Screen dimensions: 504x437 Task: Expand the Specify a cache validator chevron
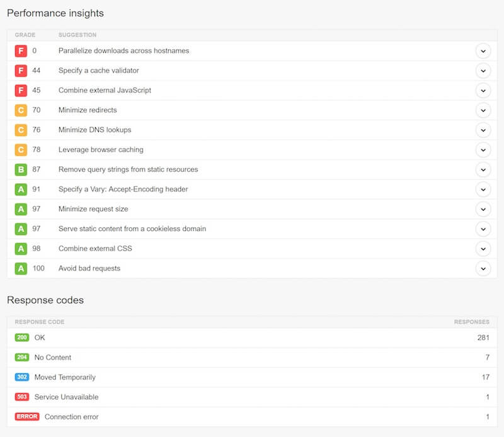pos(483,71)
